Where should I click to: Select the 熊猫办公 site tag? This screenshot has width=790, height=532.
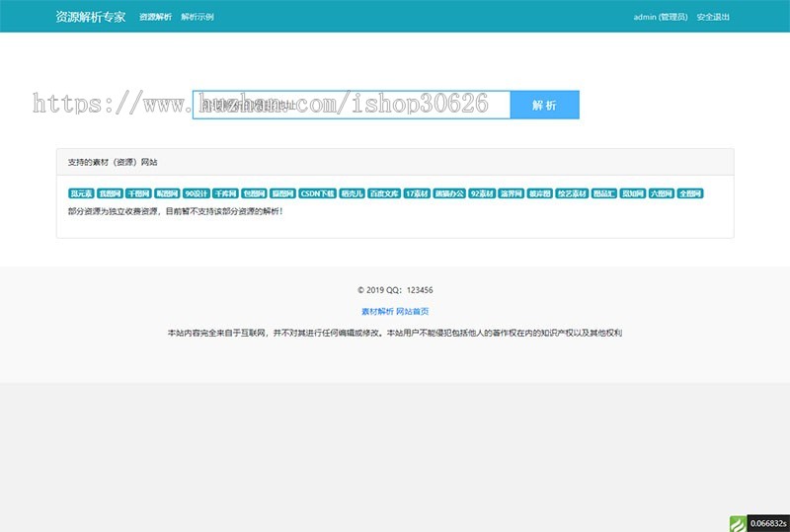449,193
